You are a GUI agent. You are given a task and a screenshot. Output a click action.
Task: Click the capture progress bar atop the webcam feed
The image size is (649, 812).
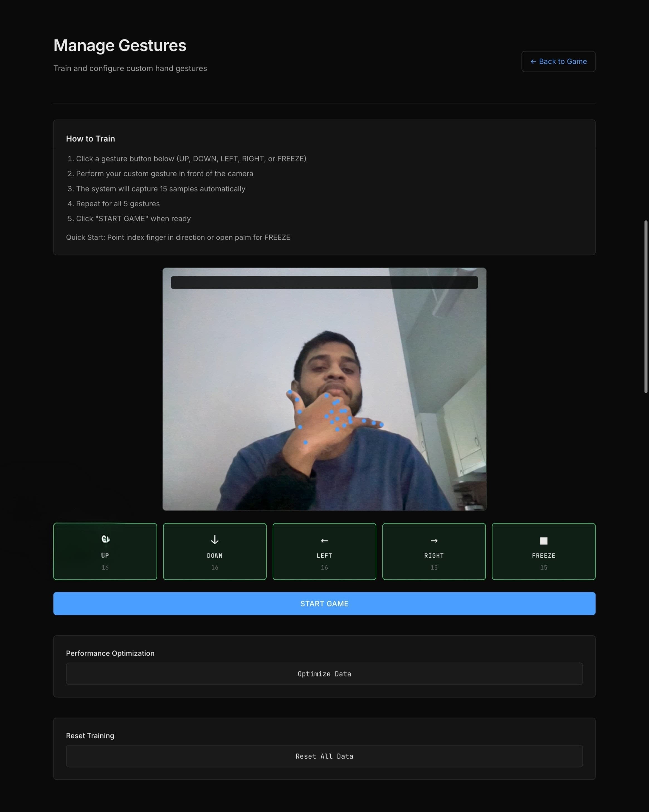(324, 283)
